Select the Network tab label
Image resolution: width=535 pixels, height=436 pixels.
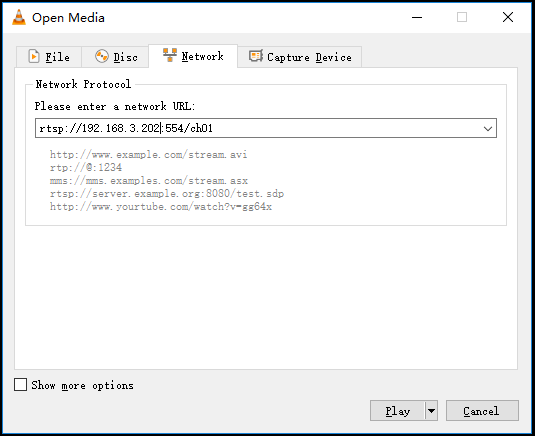(x=202, y=56)
